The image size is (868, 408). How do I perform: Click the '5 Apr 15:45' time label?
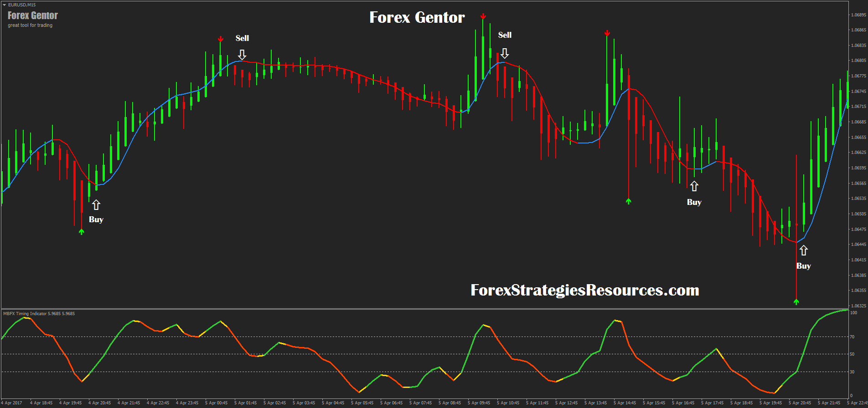tap(654, 403)
